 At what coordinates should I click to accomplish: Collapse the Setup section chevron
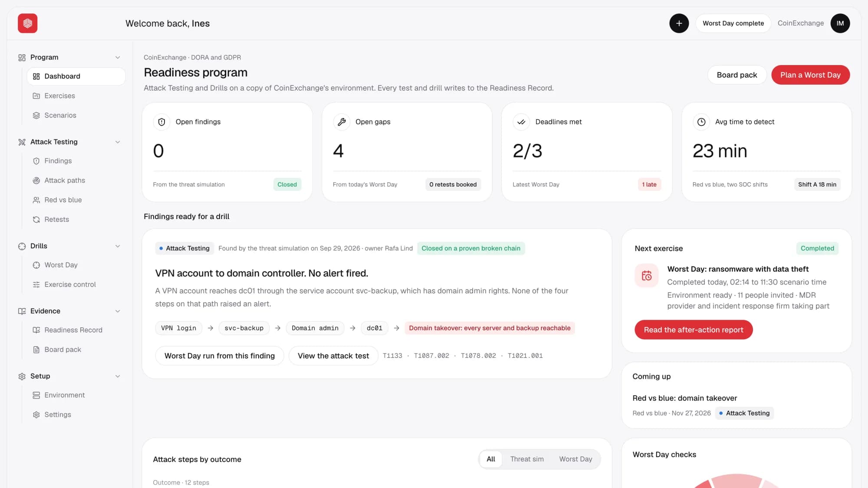coord(118,376)
